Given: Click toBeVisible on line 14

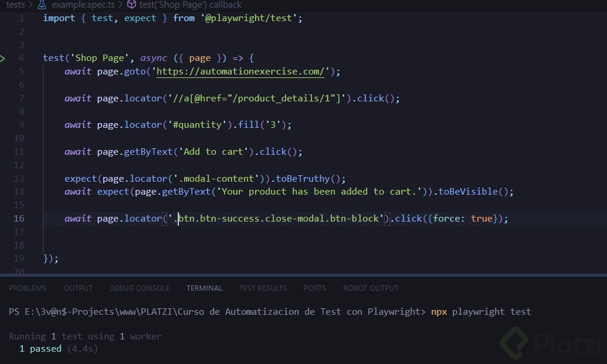Looking at the screenshot, I should point(467,192).
